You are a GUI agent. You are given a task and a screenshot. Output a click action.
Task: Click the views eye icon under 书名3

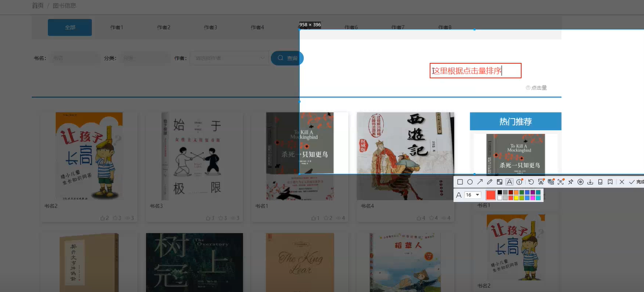tap(233, 218)
